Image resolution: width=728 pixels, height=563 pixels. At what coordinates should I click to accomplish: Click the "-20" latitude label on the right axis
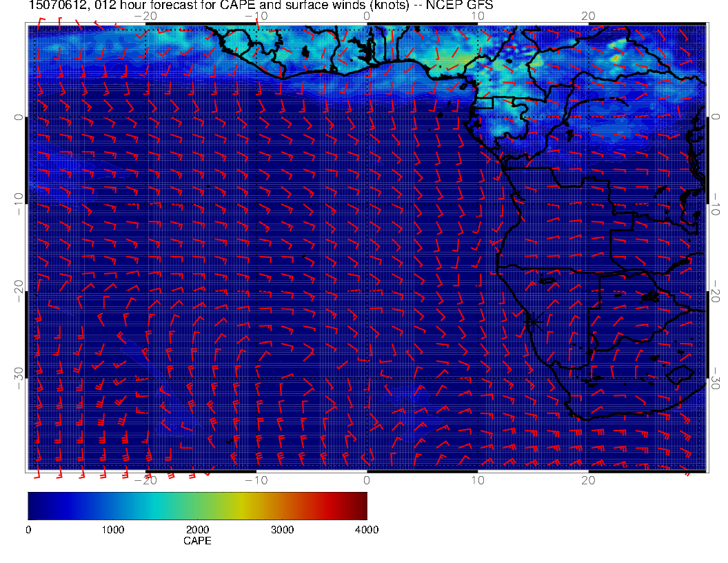click(716, 290)
